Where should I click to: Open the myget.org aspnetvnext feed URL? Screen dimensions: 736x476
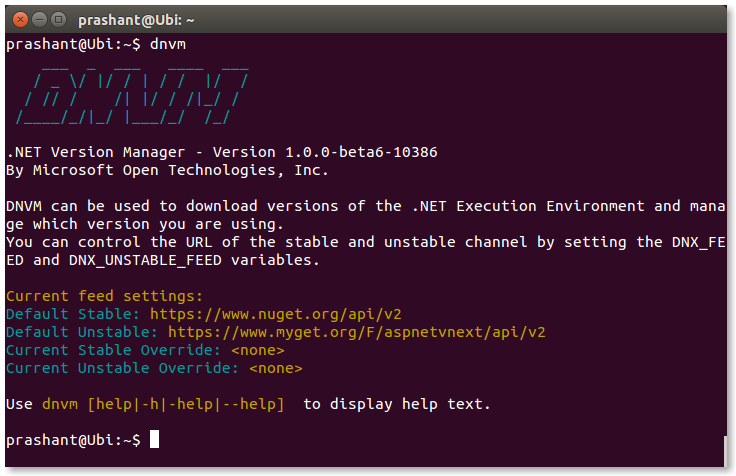(x=357, y=332)
